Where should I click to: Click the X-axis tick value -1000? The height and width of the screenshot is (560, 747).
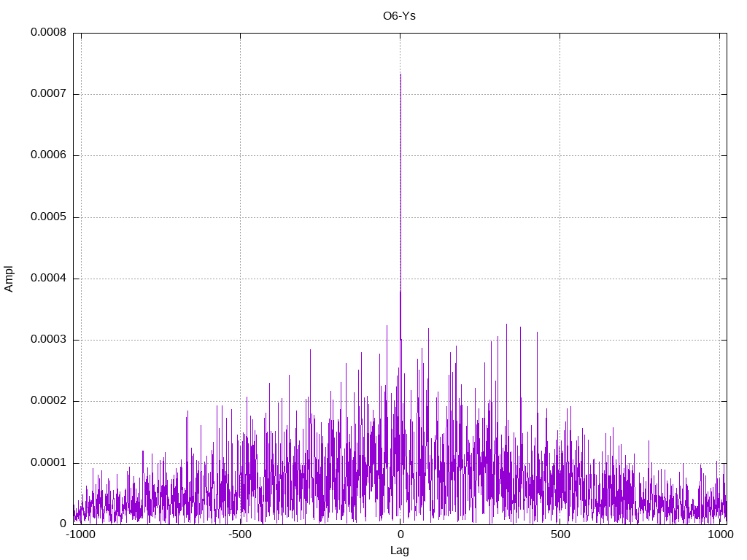pyautogui.click(x=80, y=534)
